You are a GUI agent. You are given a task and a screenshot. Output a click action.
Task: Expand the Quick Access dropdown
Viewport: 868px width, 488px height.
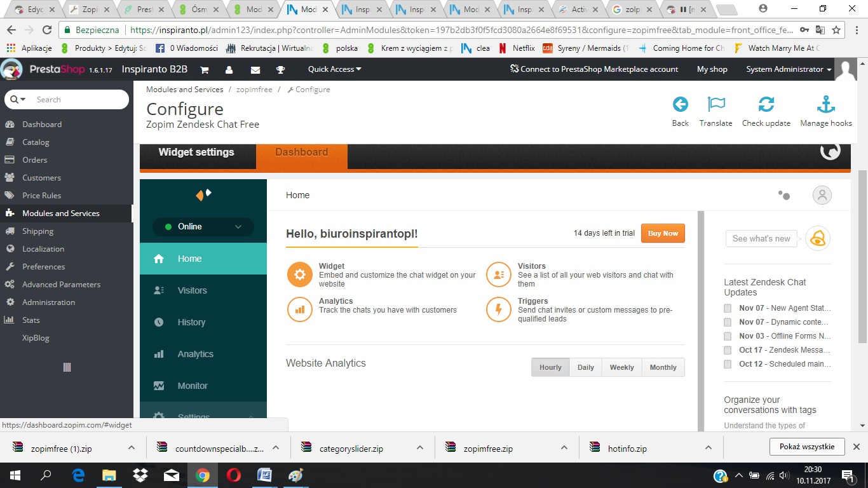point(334,69)
